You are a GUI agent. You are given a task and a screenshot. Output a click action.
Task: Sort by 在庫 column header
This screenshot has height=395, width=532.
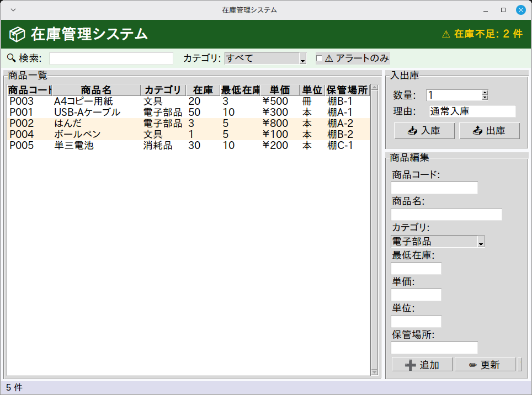(x=203, y=90)
